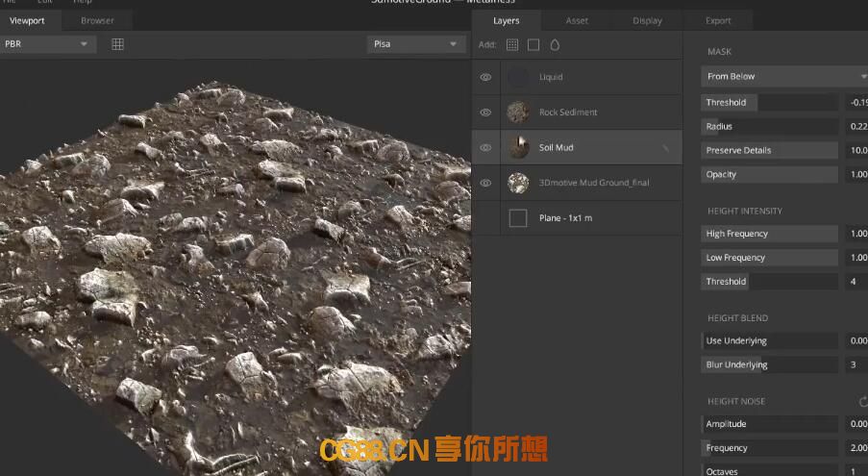
Task: Open the Pisa environment dropdown
Action: (414, 43)
